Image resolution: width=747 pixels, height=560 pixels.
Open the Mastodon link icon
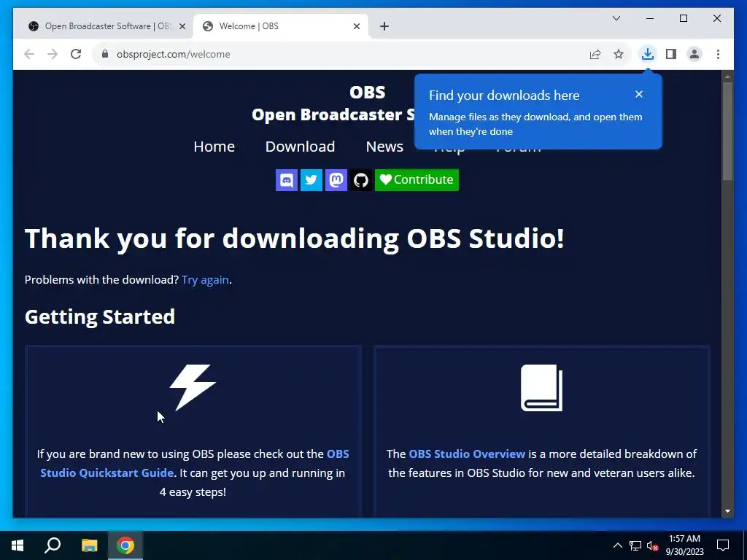(336, 180)
